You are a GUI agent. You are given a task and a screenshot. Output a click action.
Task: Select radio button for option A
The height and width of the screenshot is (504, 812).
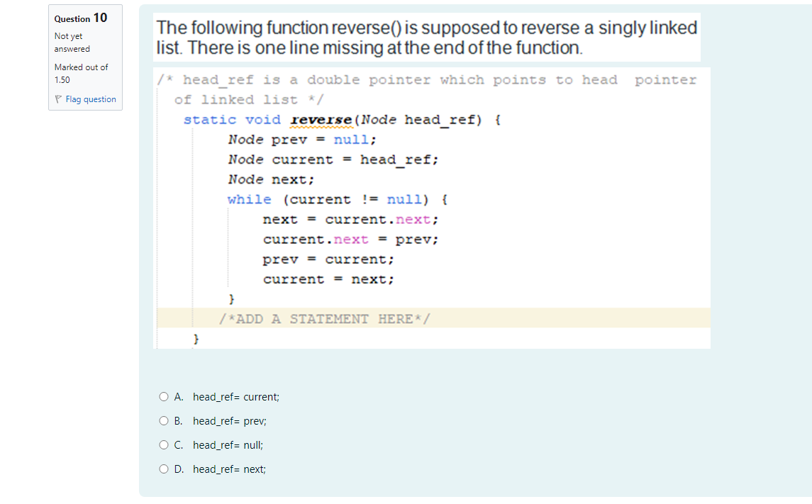[x=163, y=396]
